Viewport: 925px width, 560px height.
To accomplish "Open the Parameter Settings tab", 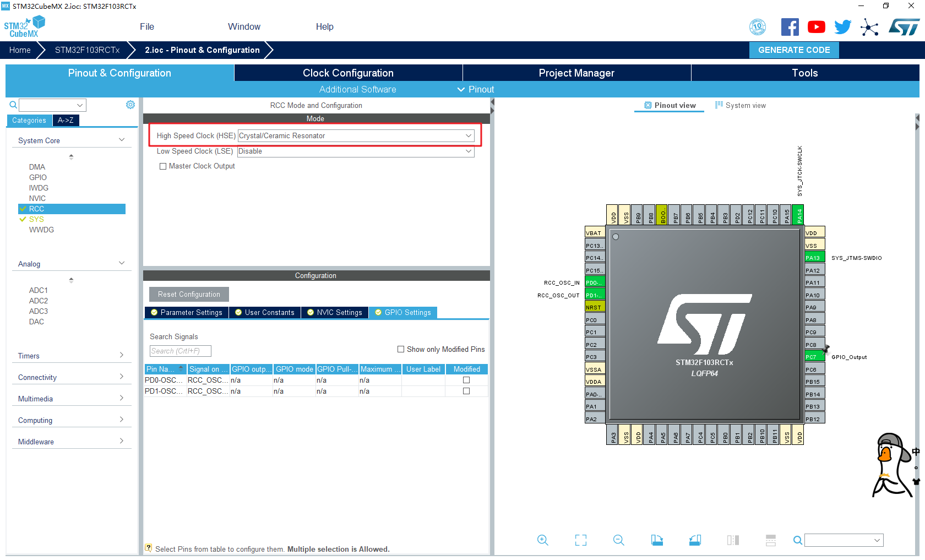I will (x=187, y=312).
